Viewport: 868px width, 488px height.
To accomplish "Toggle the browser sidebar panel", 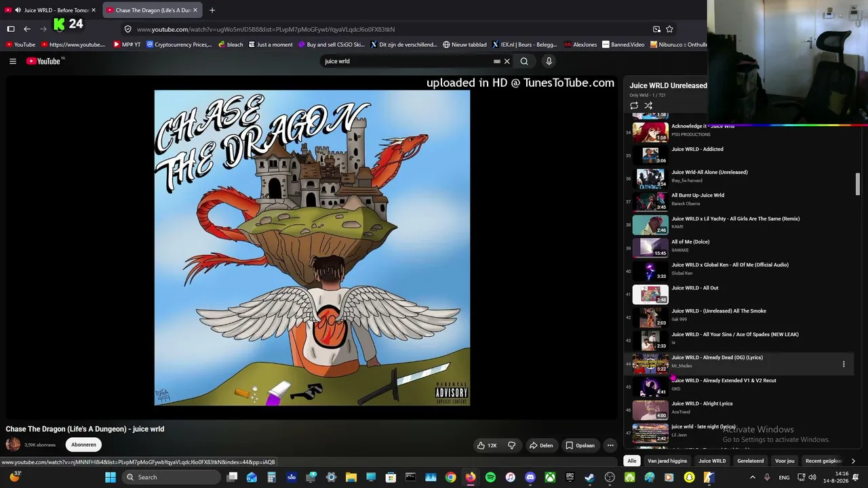I will click(x=11, y=29).
